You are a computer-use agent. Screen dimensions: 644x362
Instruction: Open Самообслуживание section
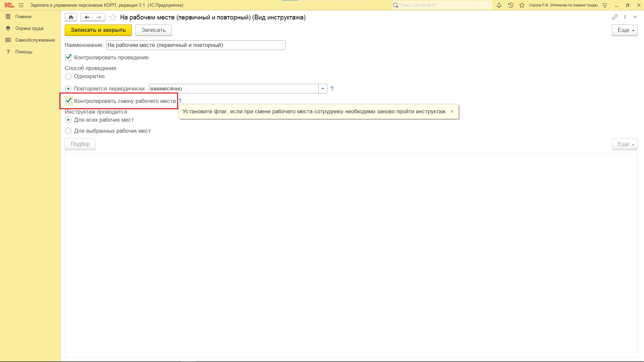click(35, 40)
